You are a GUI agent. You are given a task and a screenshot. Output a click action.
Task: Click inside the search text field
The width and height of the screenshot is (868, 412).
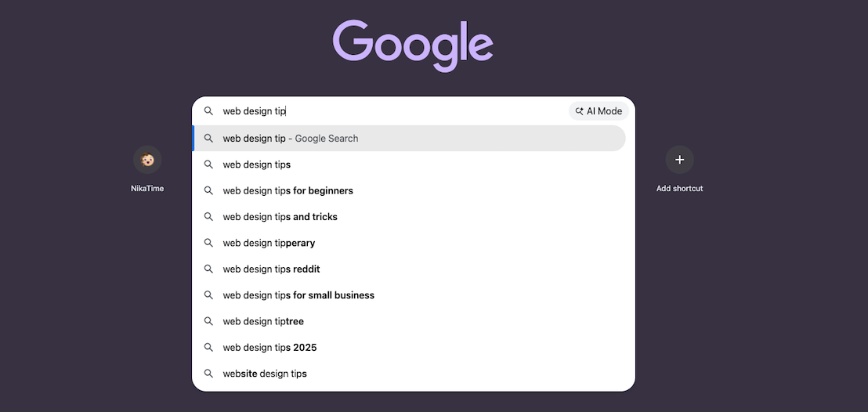(392, 111)
